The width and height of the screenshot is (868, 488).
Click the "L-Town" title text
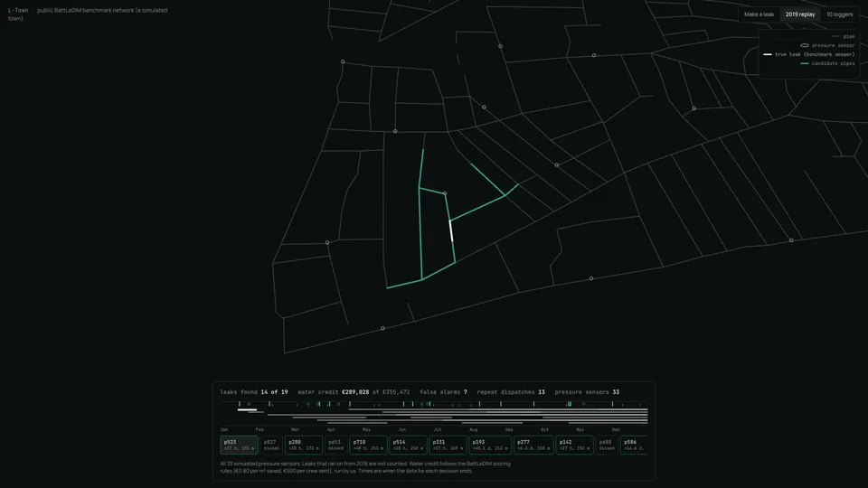click(18, 10)
